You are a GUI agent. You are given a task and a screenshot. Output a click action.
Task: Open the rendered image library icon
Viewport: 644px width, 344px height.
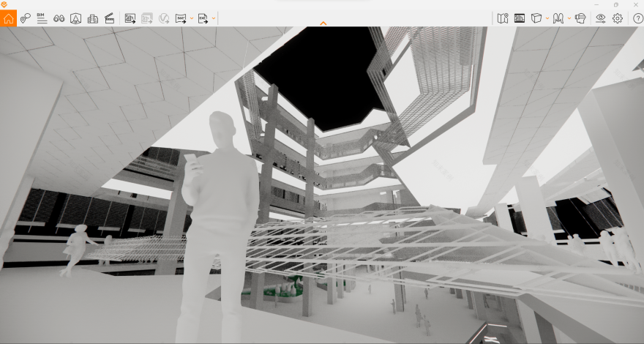tap(520, 18)
